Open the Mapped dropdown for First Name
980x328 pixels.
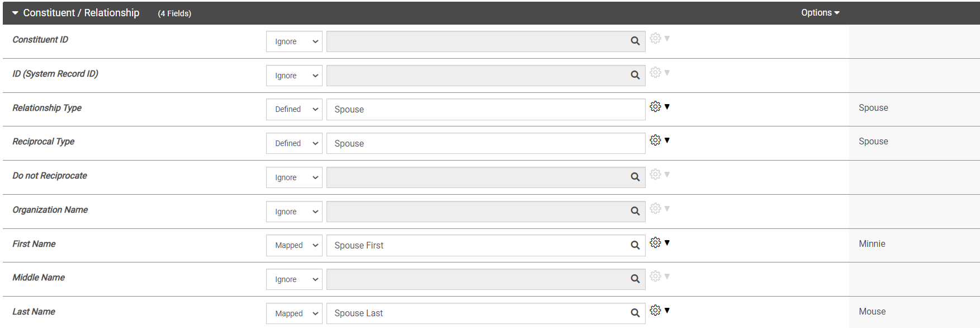(293, 245)
